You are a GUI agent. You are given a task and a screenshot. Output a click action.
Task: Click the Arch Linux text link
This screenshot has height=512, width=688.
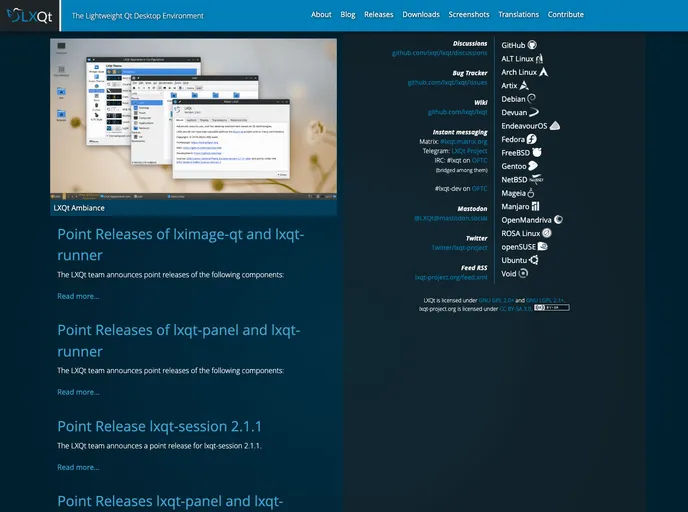pos(519,72)
